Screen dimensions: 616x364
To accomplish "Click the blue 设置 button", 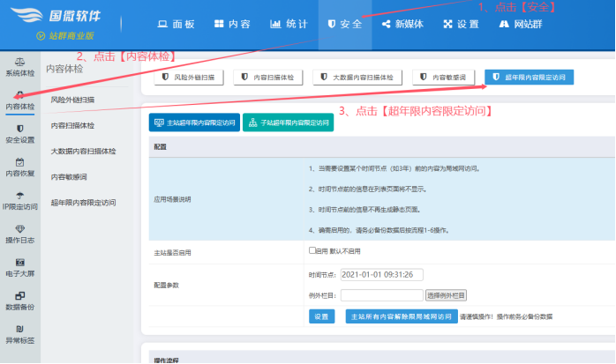I will [322, 316].
